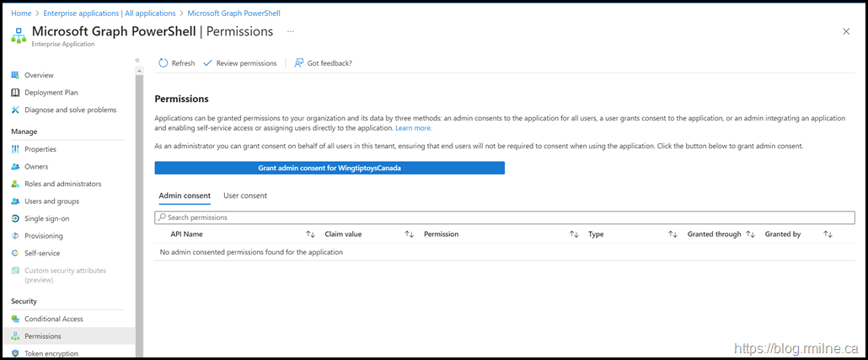Sort by API Name column arrows
The height and width of the screenshot is (360, 868).
tap(309, 234)
